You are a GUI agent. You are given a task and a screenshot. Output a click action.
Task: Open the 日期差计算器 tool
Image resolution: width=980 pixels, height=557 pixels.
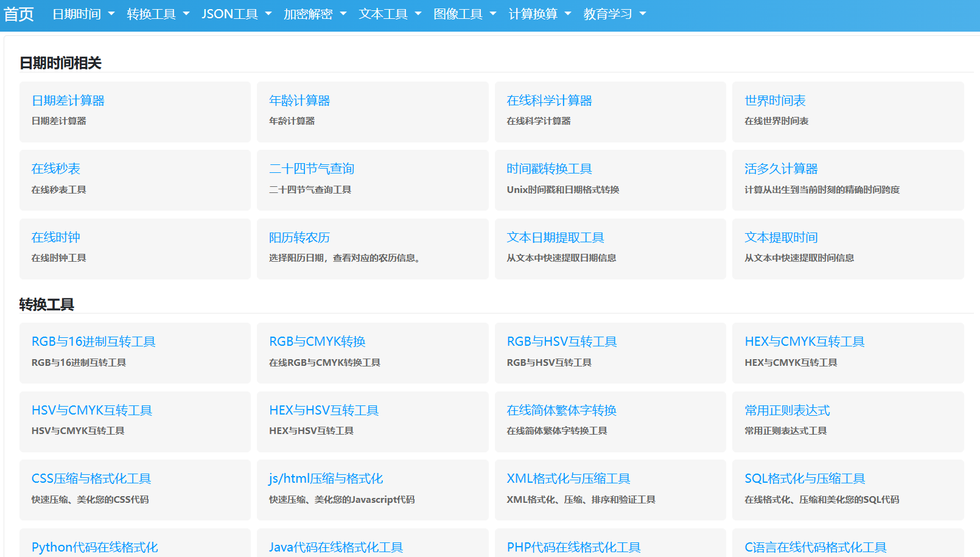(x=68, y=100)
